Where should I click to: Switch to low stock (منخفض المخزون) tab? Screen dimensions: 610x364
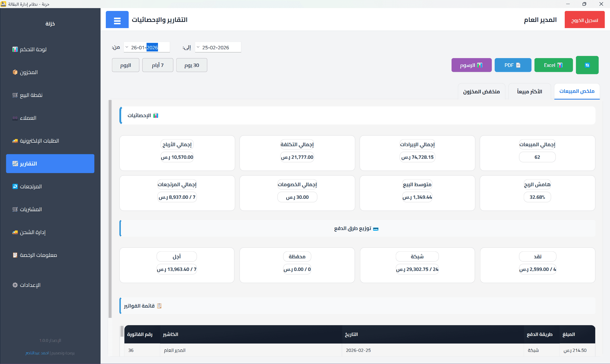point(481,91)
